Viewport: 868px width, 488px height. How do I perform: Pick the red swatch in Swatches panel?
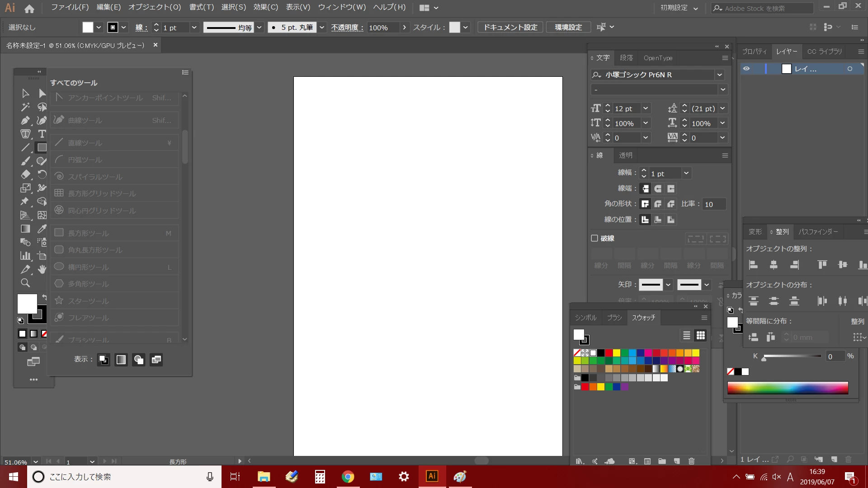click(x=609, y=353)
